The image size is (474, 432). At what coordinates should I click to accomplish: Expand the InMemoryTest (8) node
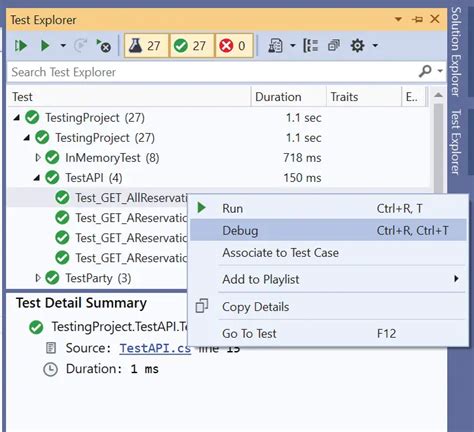(x=38, y=158)
